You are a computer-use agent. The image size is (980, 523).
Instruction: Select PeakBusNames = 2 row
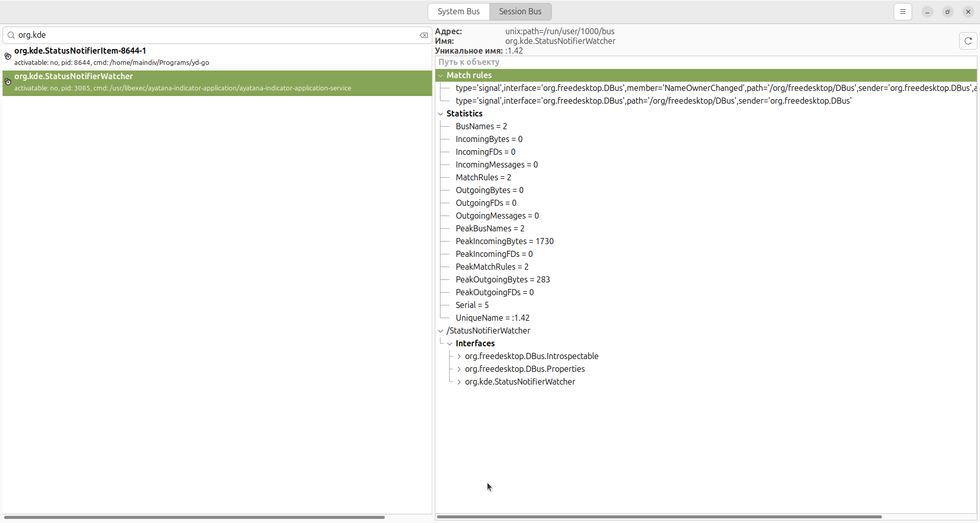pyautogui.click(x=706, y=229)
